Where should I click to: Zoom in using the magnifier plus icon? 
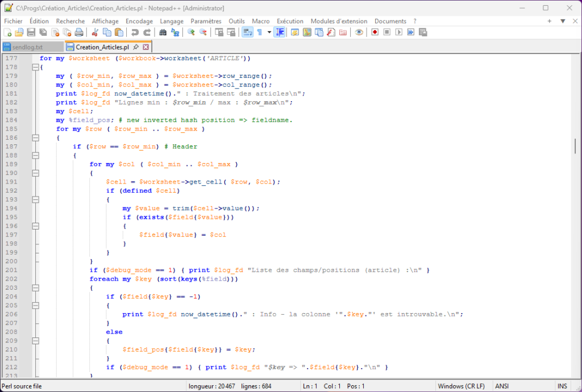(191, 32)
